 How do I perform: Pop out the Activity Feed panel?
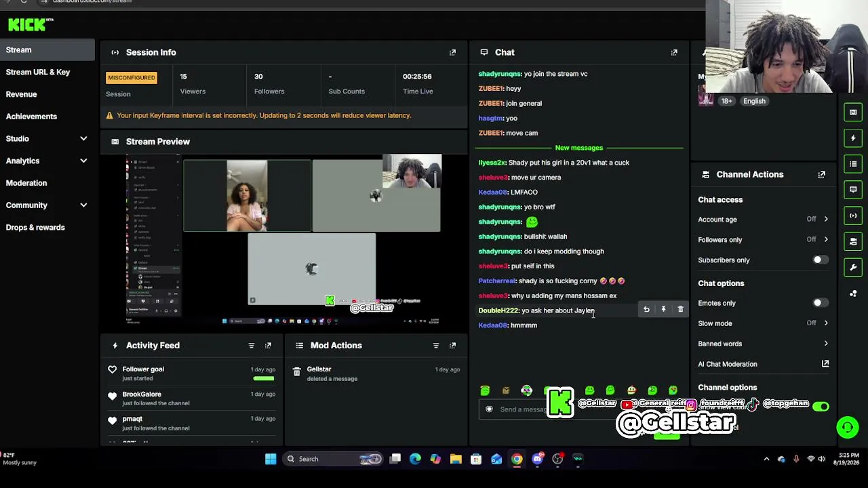(268, 346)
